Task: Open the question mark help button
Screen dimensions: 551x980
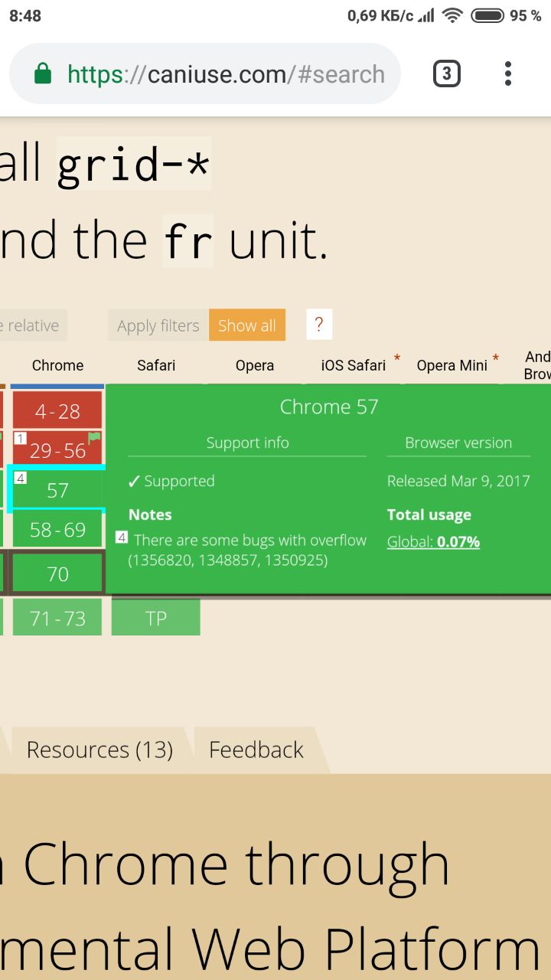Action: 319,325
